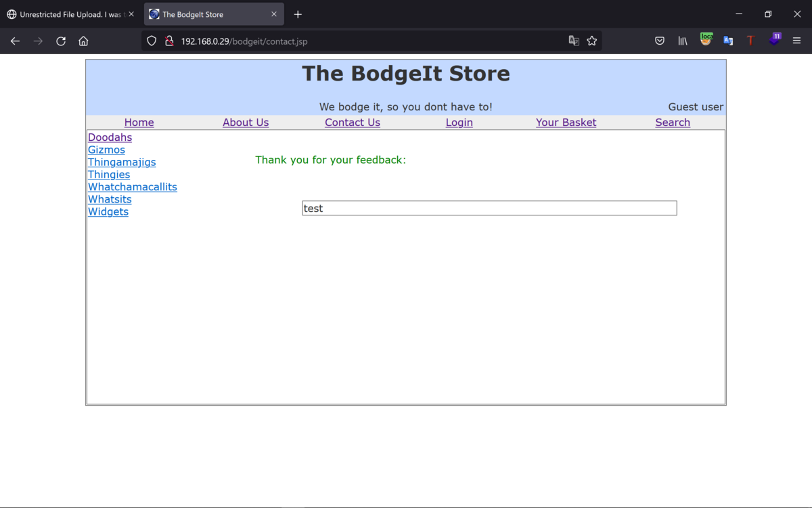Open the Google Translate extension icon

click(728, 41)
